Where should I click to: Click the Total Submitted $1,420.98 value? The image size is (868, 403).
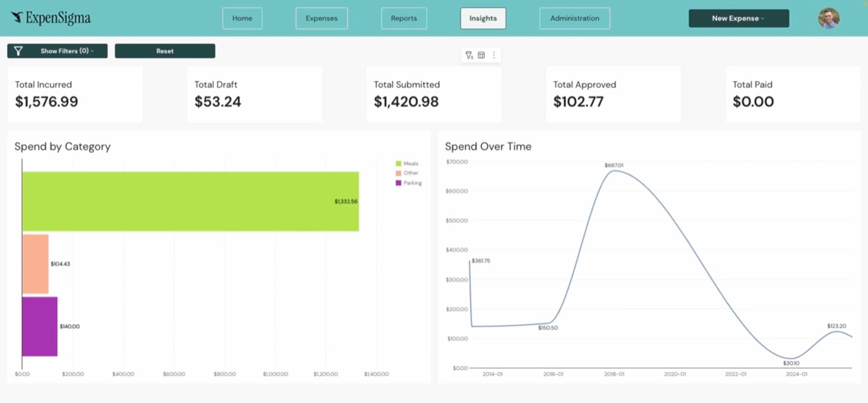point(406,102)
